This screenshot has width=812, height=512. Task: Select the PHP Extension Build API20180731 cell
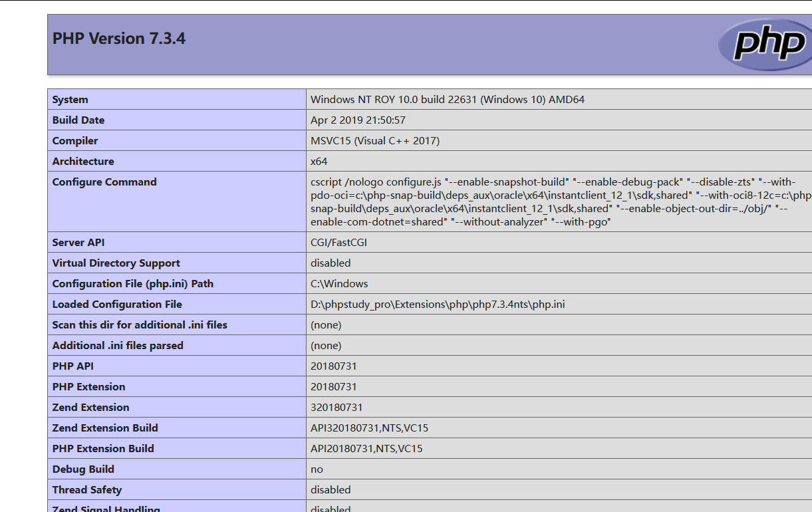[x=368, y=448]
